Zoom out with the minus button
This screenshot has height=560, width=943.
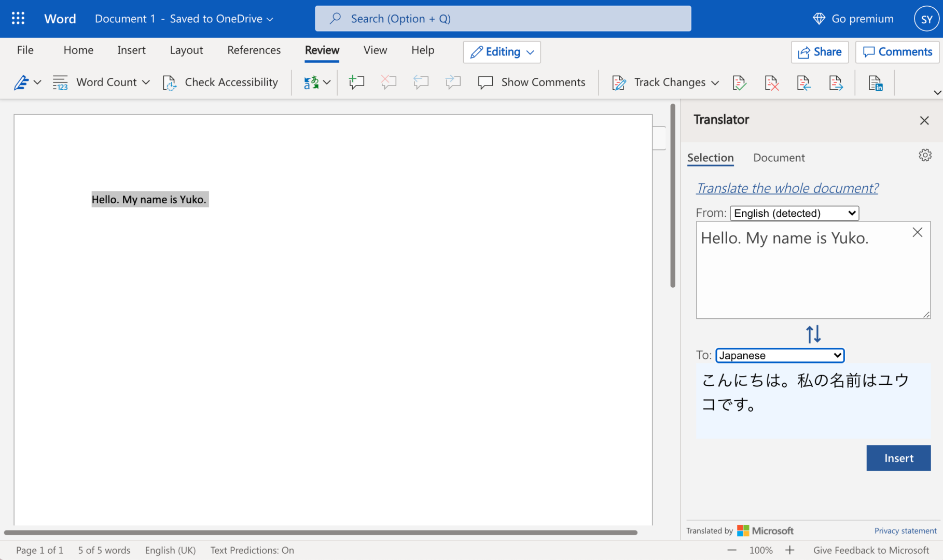point(732,550)
